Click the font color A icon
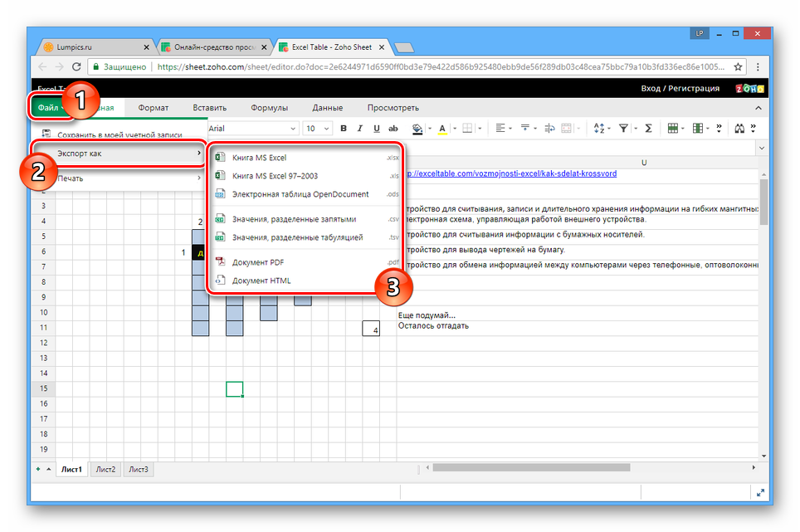Viewport: 800px width, 532px height. (442, 129)
